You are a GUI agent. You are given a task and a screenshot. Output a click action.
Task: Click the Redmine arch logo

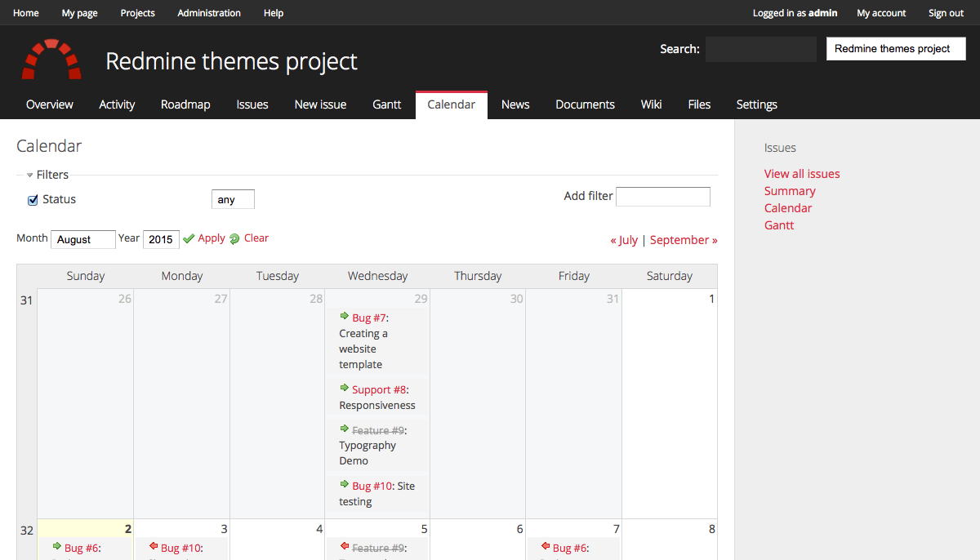pyautogui.click(x=51, y=59)
